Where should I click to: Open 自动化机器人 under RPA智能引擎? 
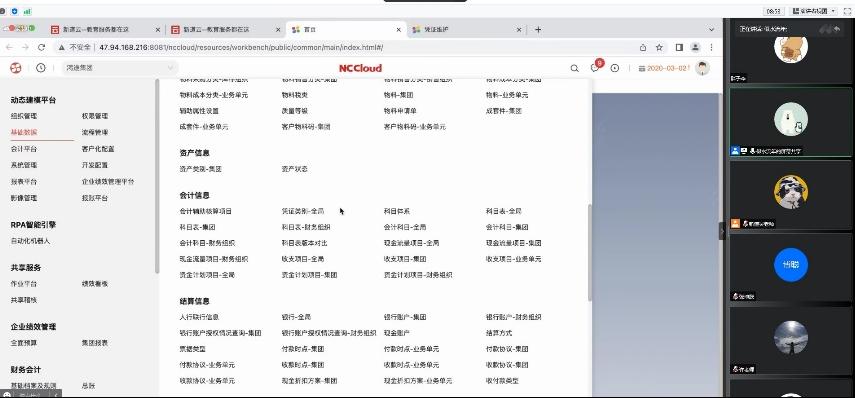click(x=31, y=241)
